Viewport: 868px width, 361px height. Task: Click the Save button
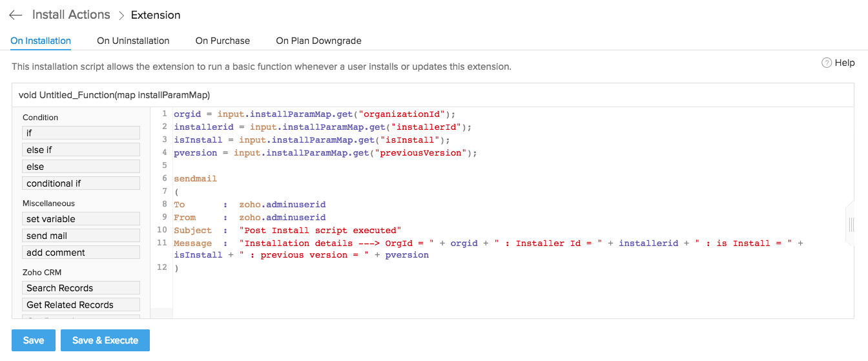(34, 340)
